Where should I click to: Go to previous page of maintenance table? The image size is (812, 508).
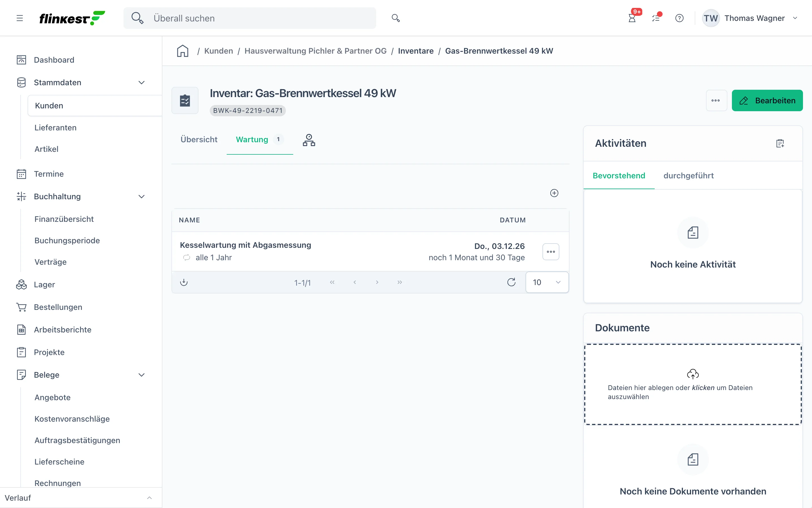355,282
